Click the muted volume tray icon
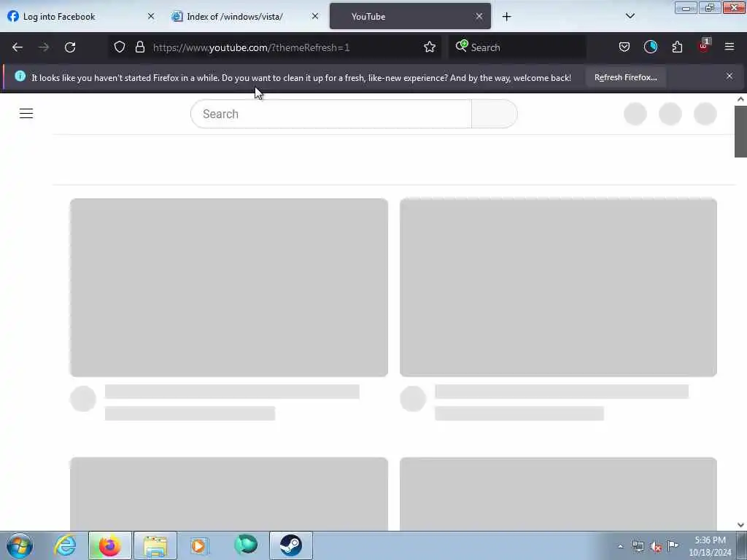 656,547
